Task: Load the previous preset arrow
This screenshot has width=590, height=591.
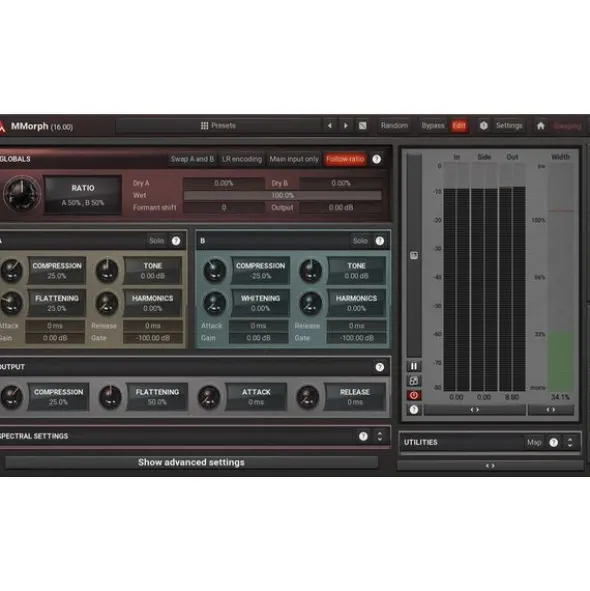Action: coord(330,126)
